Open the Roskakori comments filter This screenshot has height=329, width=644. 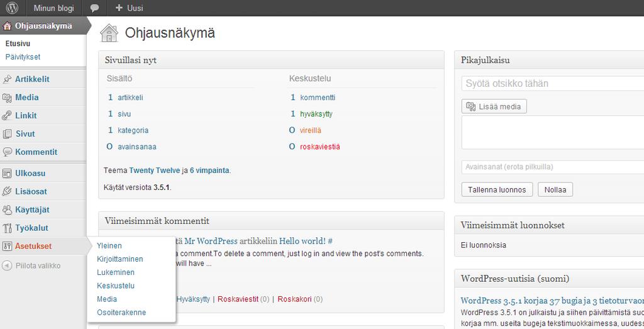pos(294,299)
